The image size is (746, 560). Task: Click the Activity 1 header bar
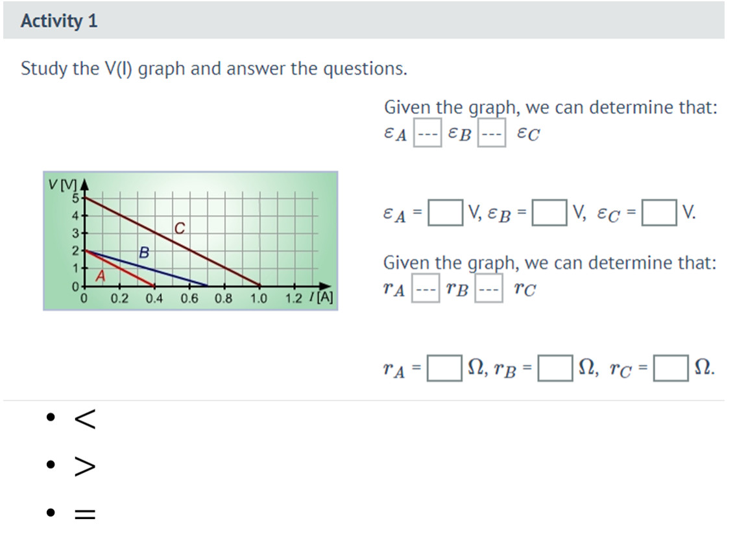[x=363, y=20]
